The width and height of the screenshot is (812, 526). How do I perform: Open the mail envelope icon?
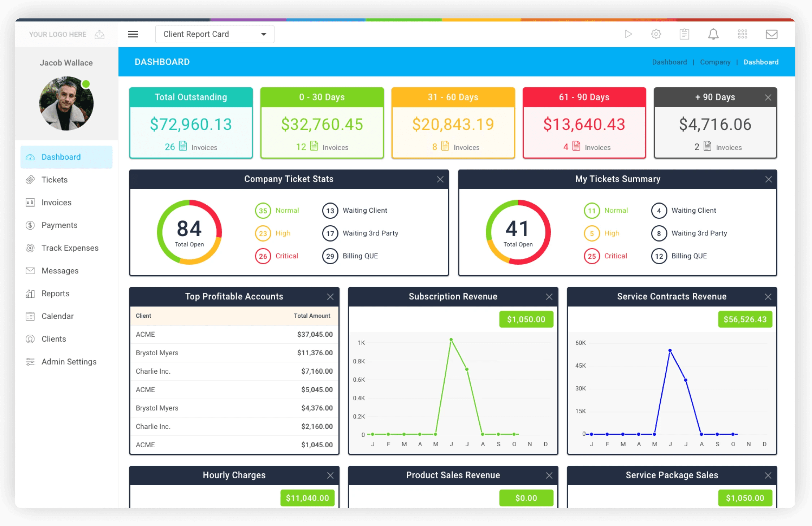(x=772, y=34)
